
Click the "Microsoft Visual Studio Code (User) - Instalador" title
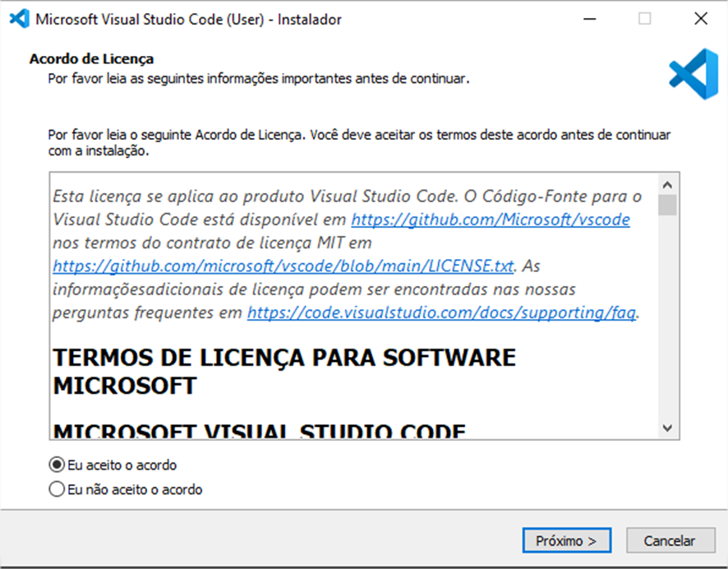coord(188,20)
